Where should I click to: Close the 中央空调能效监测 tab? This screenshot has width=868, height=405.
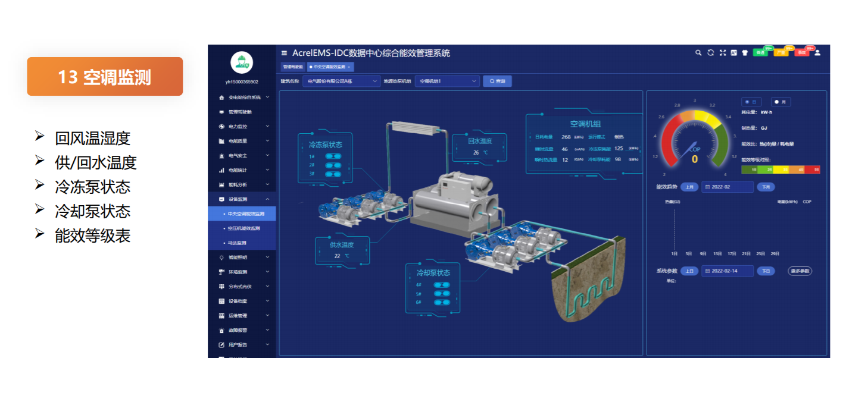pyautogui.click(x=349, y=67)
